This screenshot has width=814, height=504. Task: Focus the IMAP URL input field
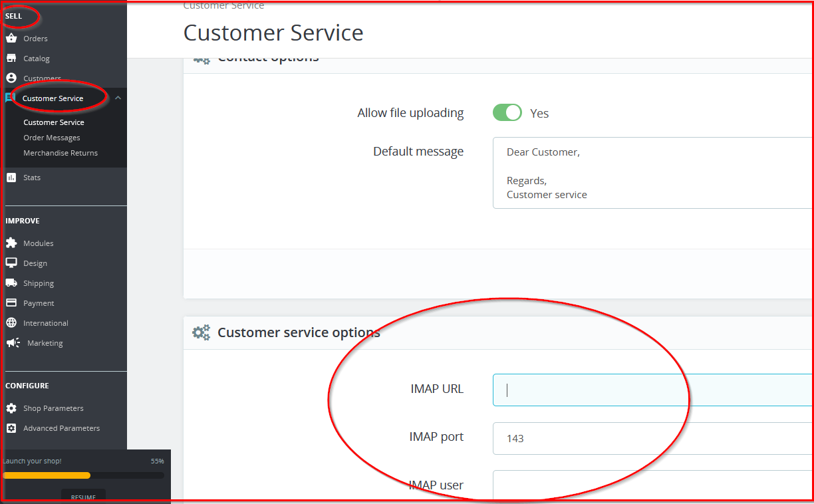click(652, 390)
